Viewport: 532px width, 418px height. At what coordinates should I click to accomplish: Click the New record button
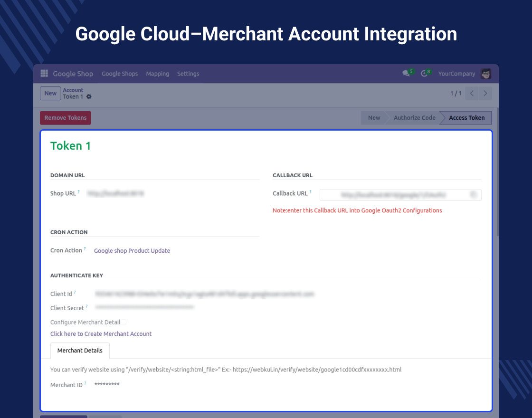[50, 93]
